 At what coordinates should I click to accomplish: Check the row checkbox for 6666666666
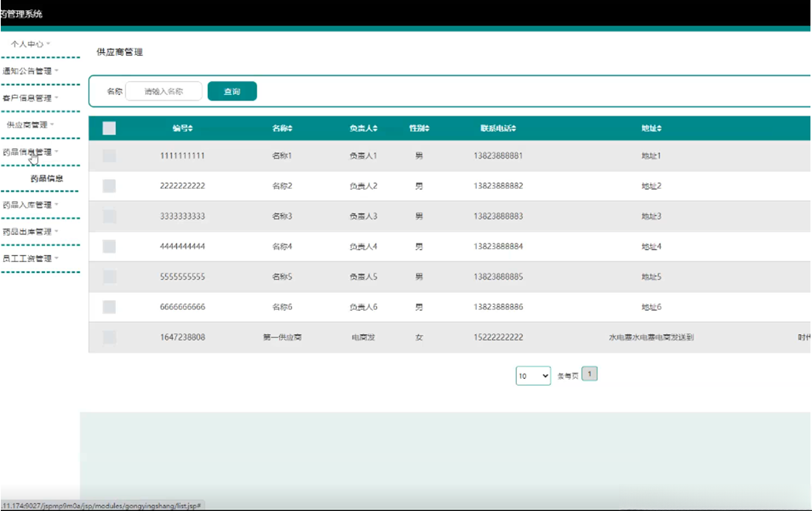click(109, 307)
